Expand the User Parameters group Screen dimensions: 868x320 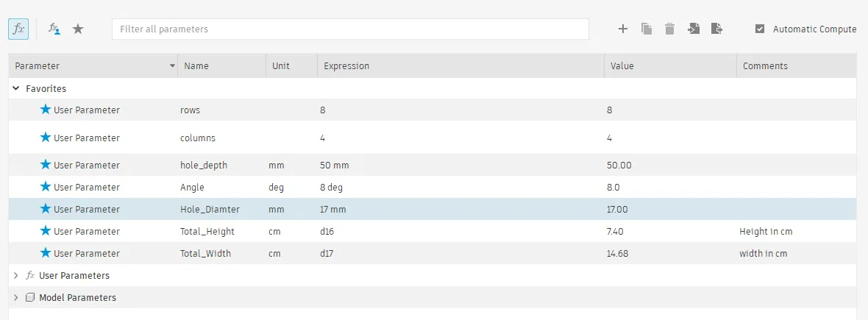tap(16, 275)
